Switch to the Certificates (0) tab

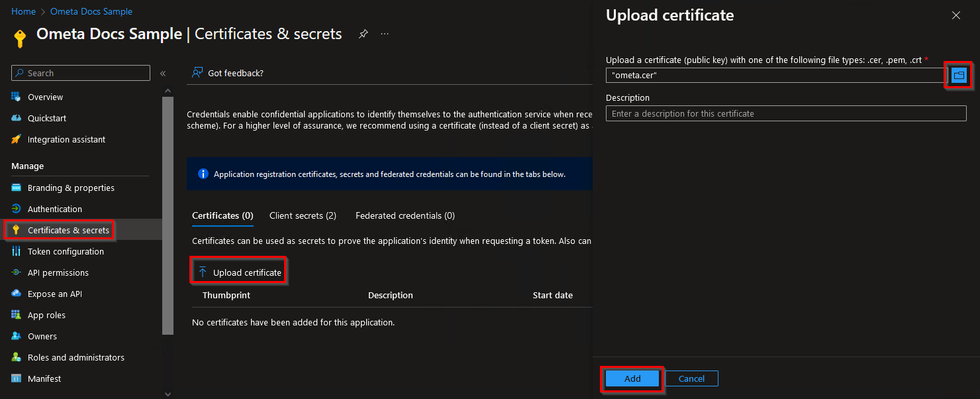click(222, 215)
